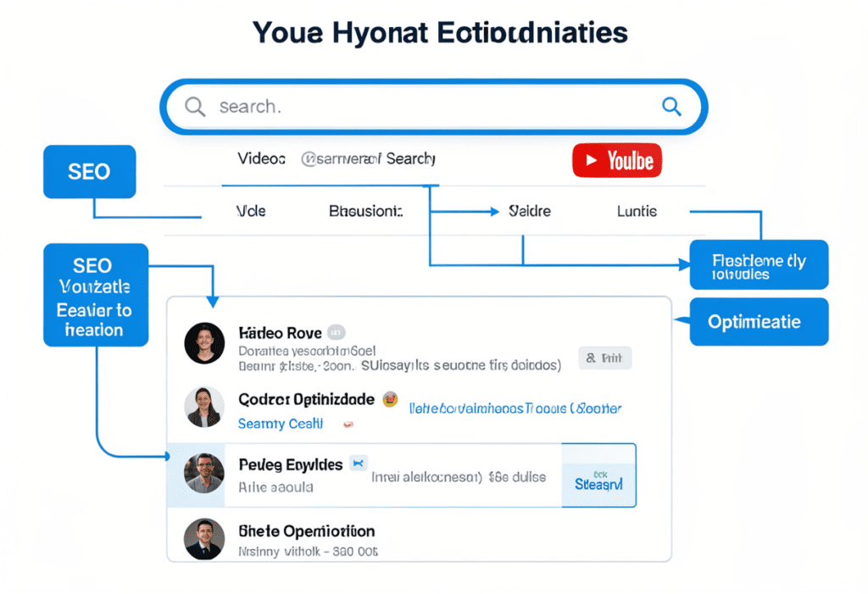Type in the search input field
Screen dimensions: 868x594
tap(424, 107)
